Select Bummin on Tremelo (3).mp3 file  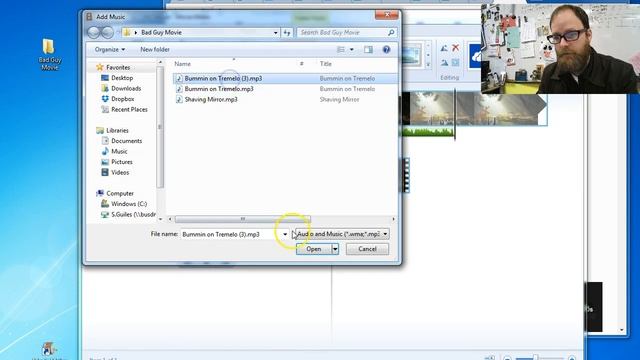[223, 78]
